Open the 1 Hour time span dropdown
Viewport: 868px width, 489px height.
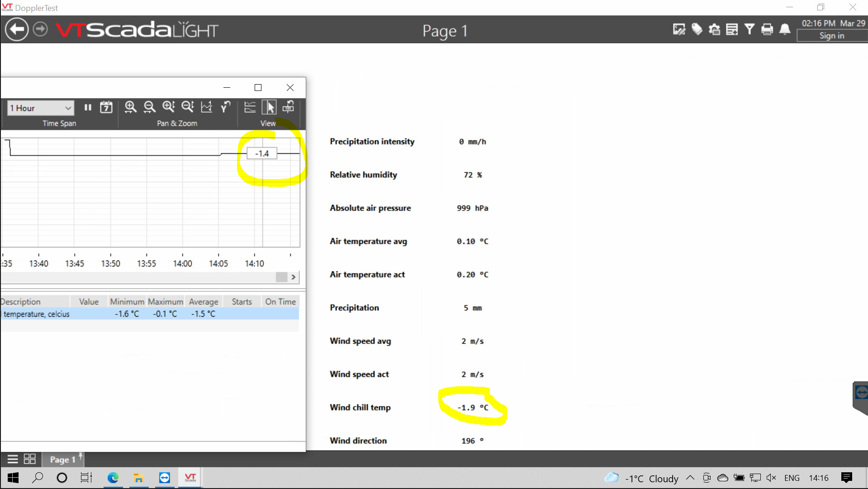tap(41, 108)
